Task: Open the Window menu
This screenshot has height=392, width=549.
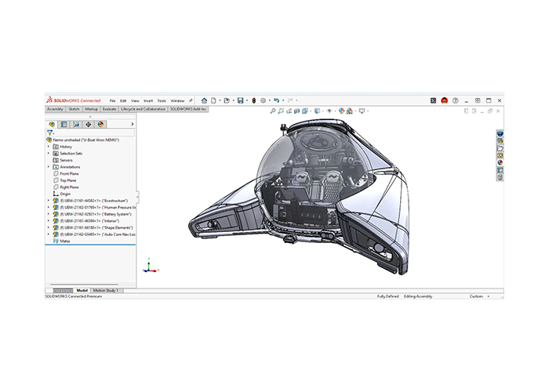Action: [177, 101]
